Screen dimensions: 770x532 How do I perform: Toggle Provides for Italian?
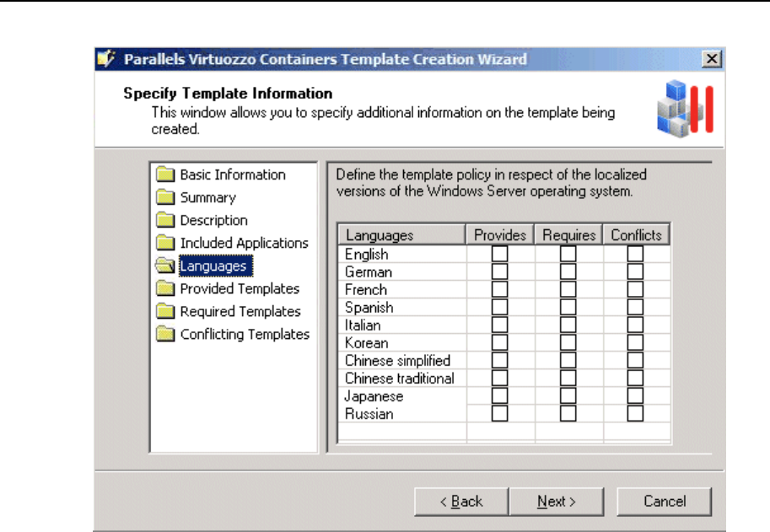coord(499,325)
